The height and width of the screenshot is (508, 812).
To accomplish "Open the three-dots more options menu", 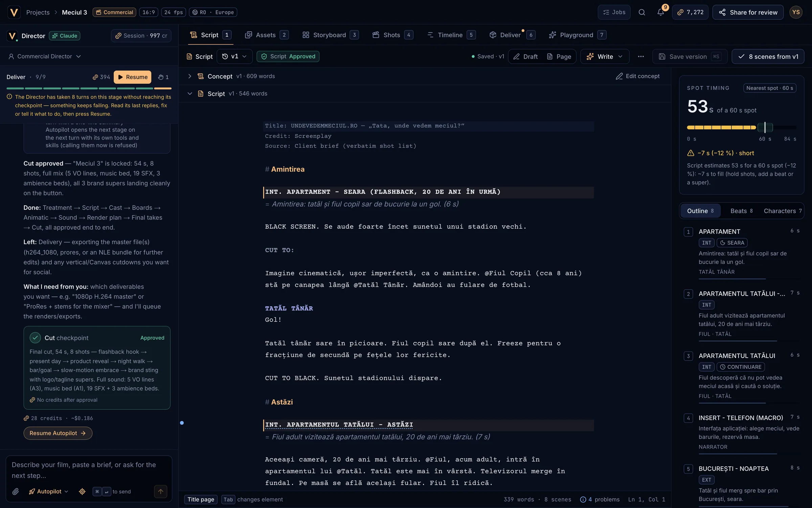I will point(641,57).
